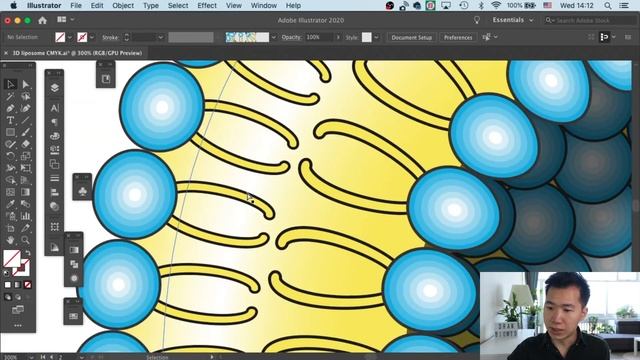Screen dimensions: 640x360
Task: Change screen mode button
Action: 18,310
